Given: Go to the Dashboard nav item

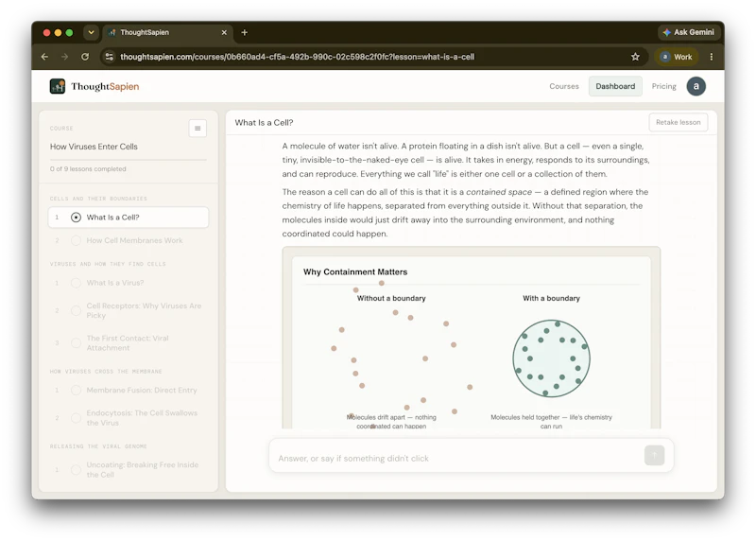Looking at the screenshot, I should coord(615,86).
